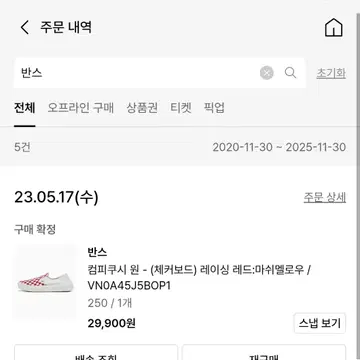Tap the magnifier search icon
360x360 pixels.
[290, 73]
